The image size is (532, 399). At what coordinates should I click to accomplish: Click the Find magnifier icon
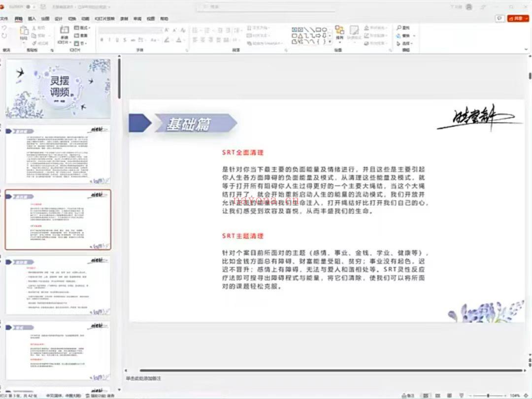click(x=399, y=28)
